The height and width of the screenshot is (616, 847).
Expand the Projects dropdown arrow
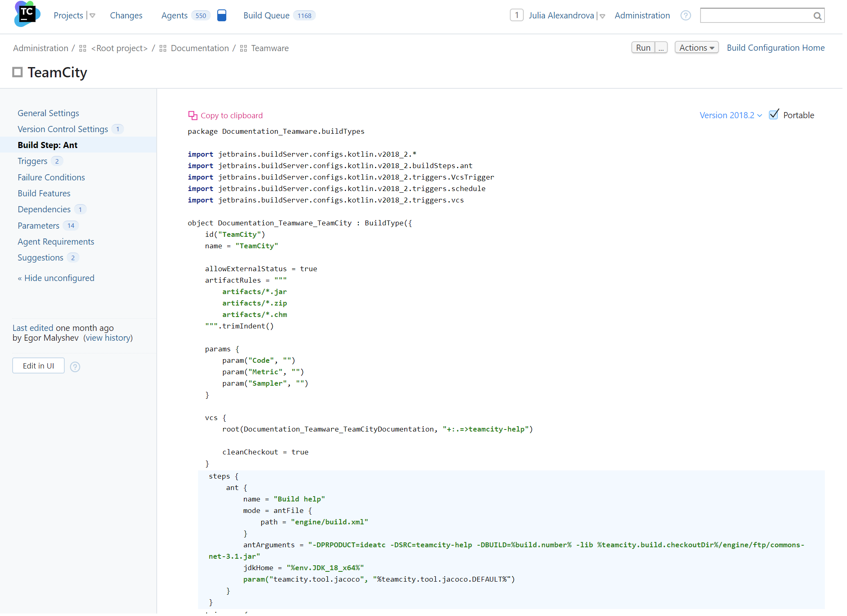pyautogui.click(x=93, y=16)
